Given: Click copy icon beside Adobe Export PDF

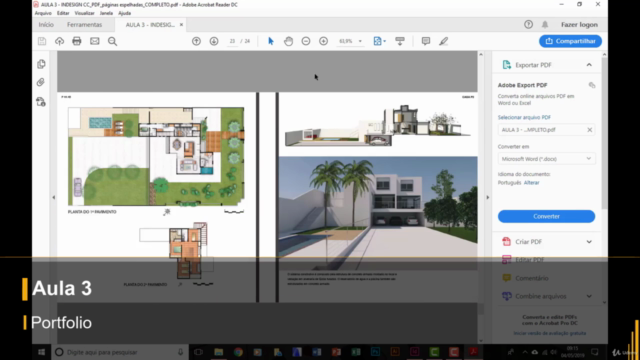Looking at the screenshot, I should click(x=592, y=85).
